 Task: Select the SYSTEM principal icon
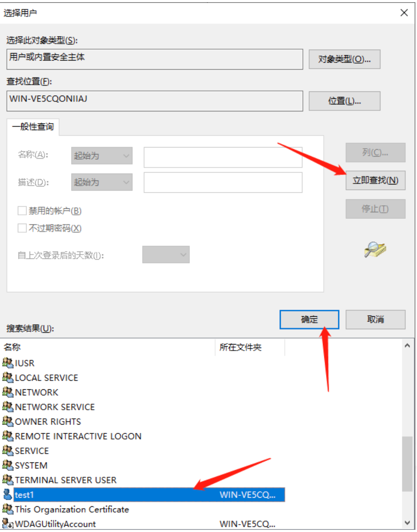tap(8, 465)
